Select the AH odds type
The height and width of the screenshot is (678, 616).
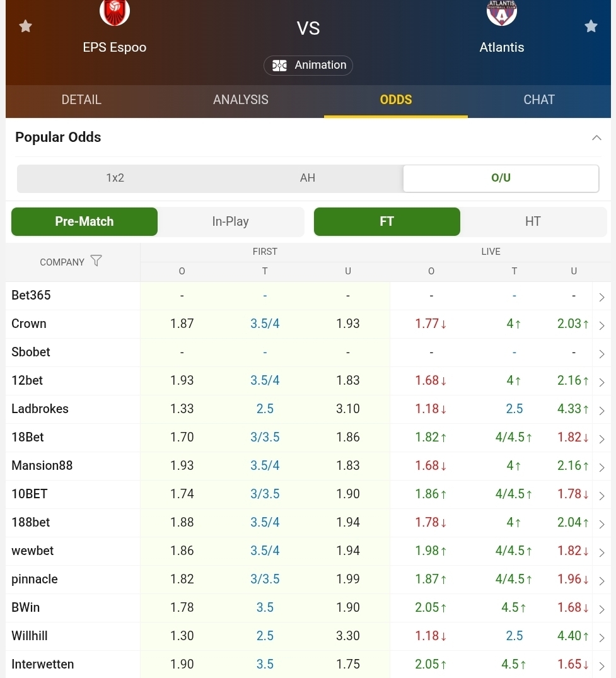click(308, 178)
